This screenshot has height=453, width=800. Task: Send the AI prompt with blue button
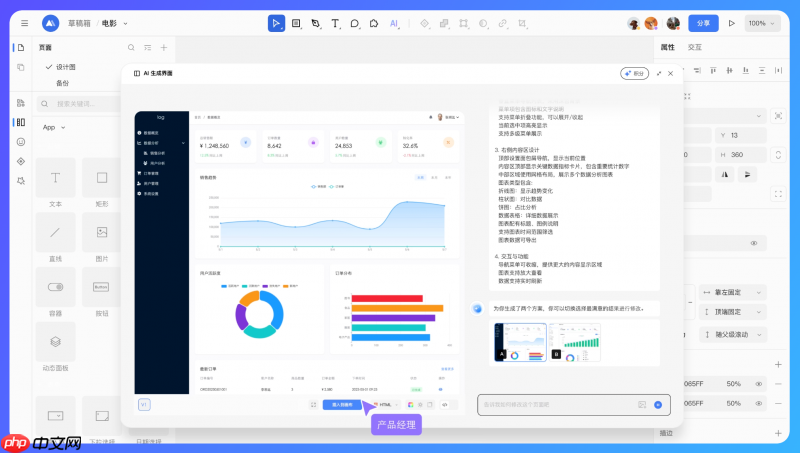tap(658, 405)
